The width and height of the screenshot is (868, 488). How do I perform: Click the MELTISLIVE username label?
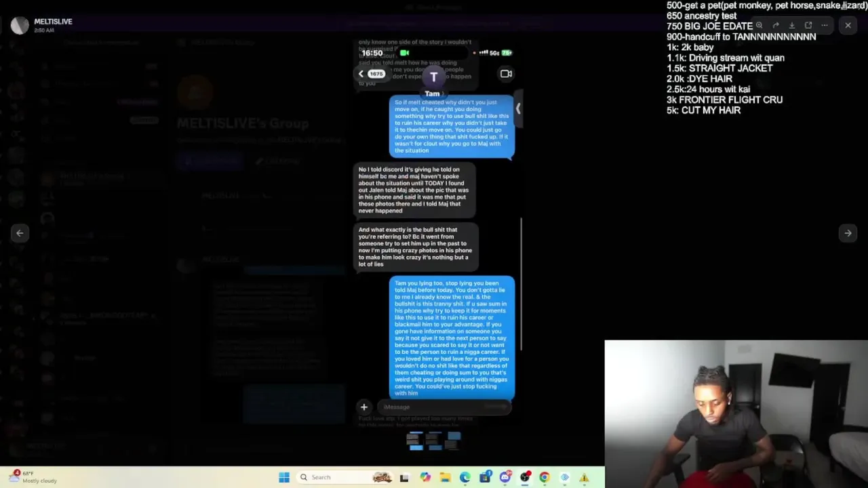53,22
